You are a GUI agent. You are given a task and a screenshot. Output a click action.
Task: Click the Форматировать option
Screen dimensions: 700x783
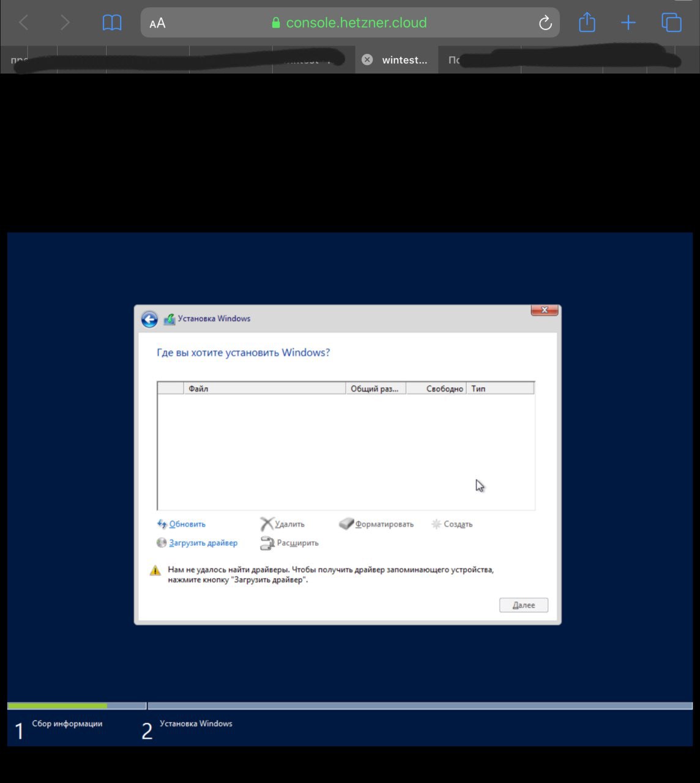click(384, 524)
